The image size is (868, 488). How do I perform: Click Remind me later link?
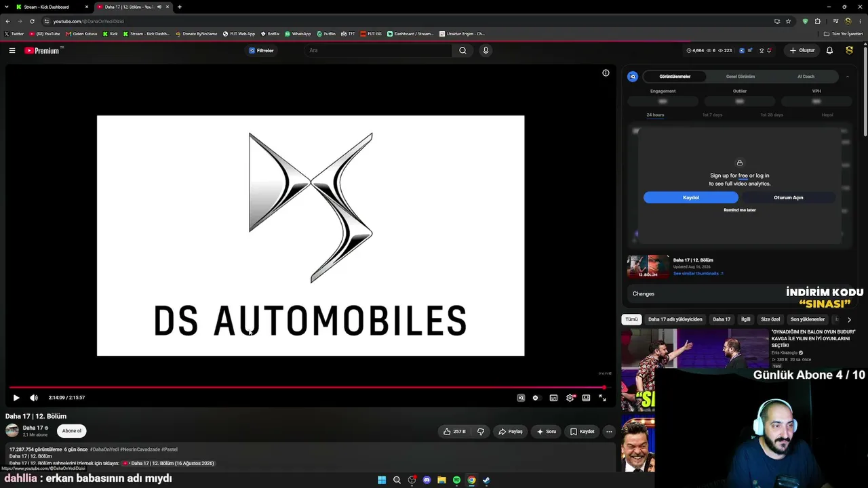click(740, 210)
